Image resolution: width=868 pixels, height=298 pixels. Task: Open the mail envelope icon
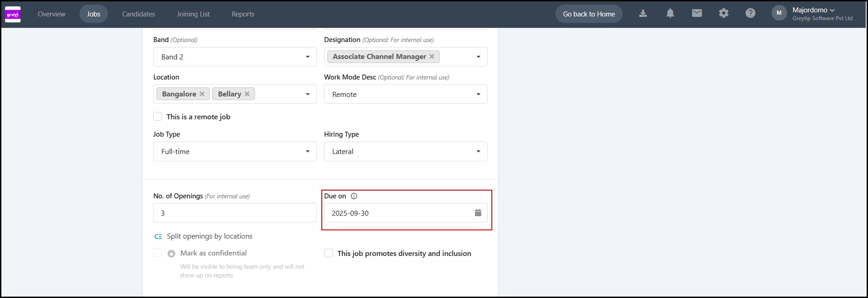tap(697, 14)
